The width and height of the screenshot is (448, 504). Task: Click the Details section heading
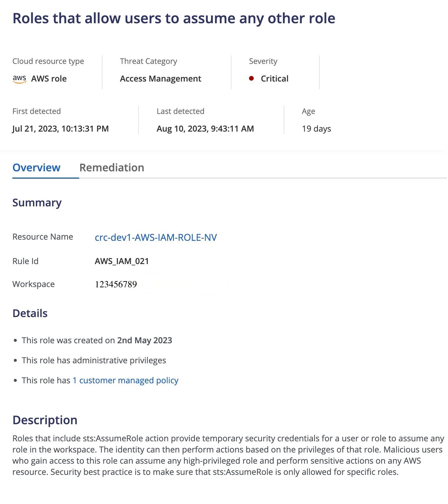(30, 313)
